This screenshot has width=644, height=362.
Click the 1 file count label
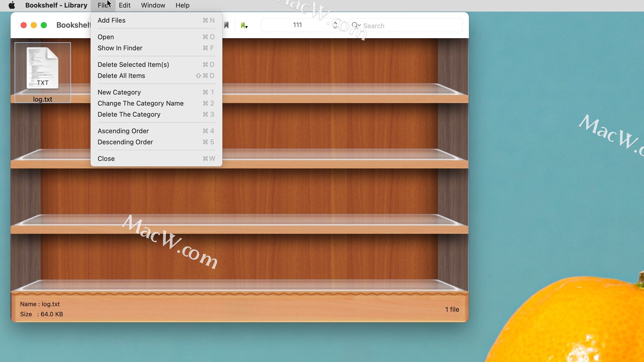pyautogui.click(x=452, y=309)
